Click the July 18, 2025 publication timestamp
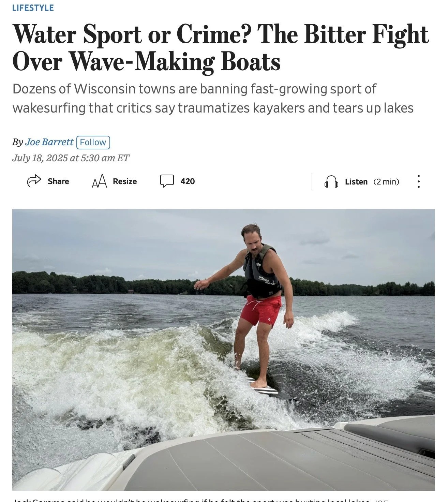448x502 pixels. (x=71, y=158)
